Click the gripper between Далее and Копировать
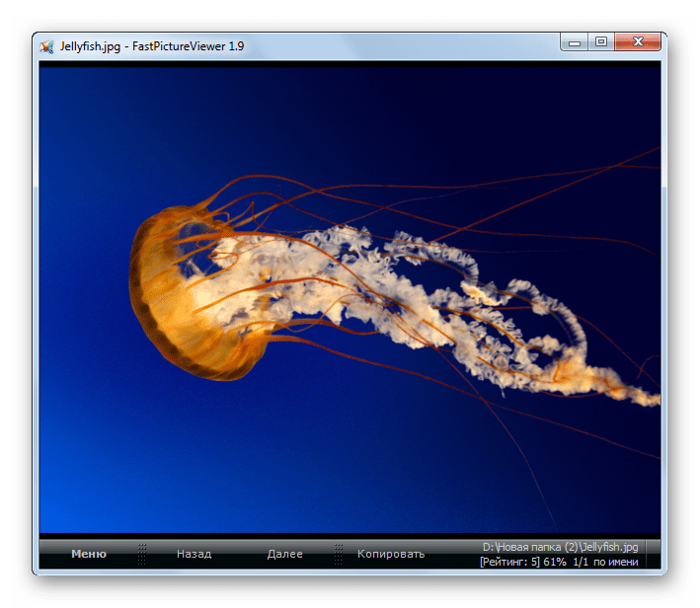This screenshot has height=608, width=700. (x=336, y=554)
